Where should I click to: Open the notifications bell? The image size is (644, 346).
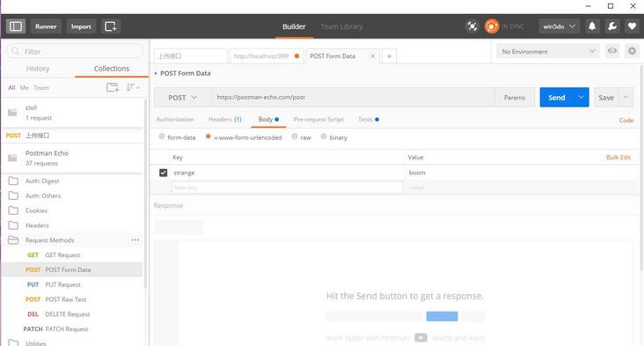(x=592, y=26)
